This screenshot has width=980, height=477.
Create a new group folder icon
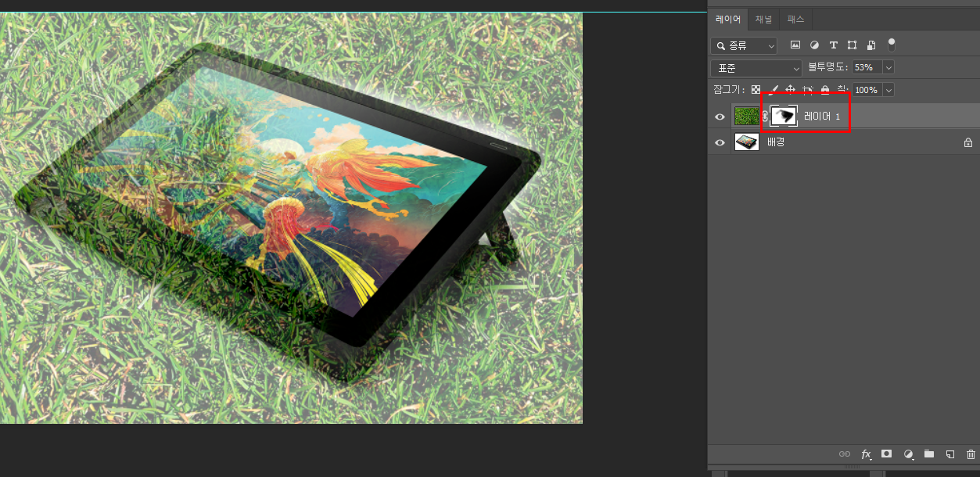pyautogui.click(x=928, y=454)
